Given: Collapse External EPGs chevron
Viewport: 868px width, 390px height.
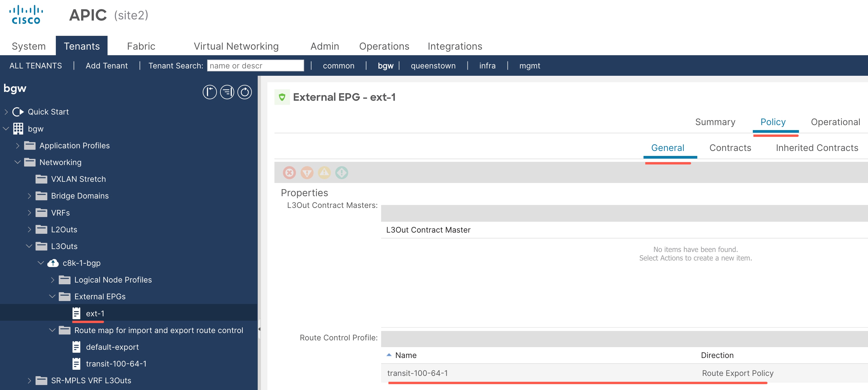Looking at the screenshot, I should click(x=52, y=296).
